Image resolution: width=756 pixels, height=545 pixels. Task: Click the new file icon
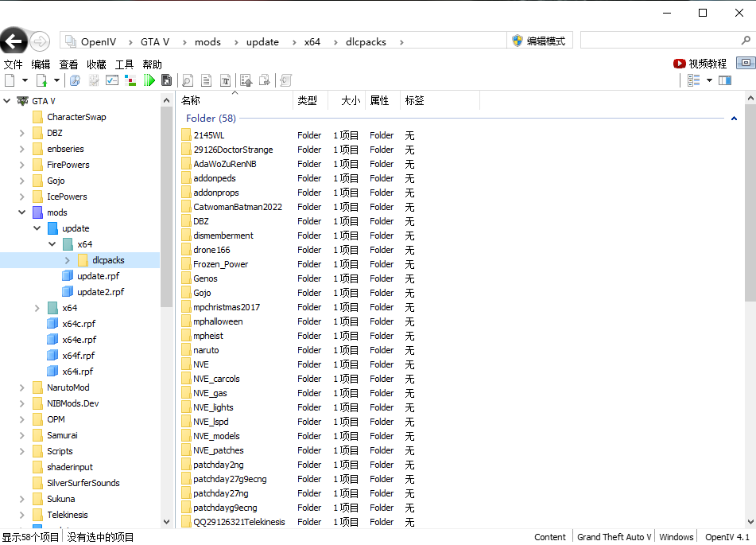[x=10, y=80]
